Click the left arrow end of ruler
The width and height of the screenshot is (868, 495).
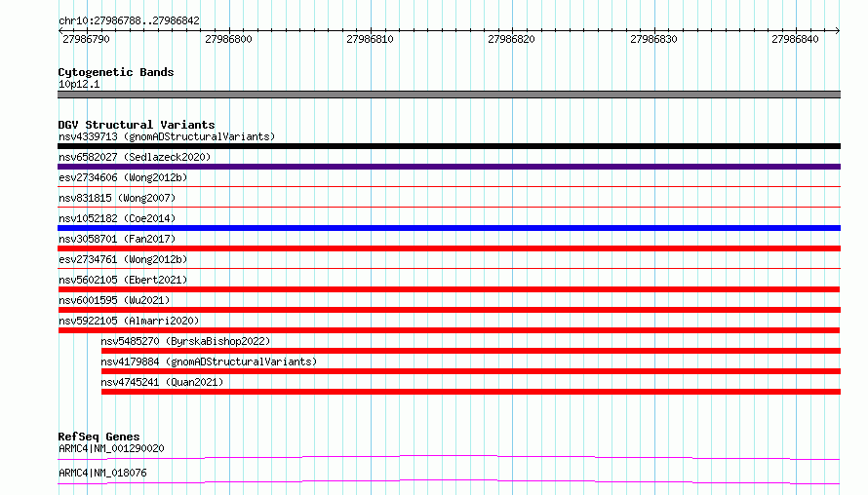tap(60, 30)
